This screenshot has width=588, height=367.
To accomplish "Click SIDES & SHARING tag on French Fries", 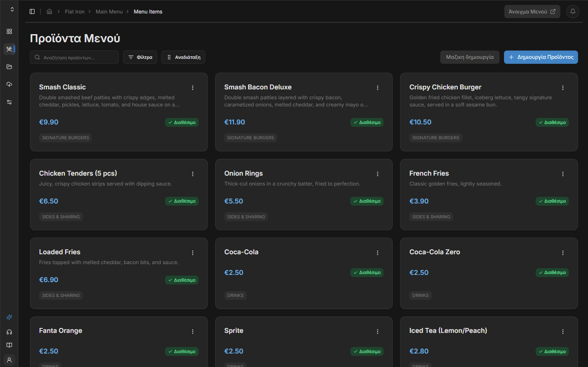I will tap(431, 217).
